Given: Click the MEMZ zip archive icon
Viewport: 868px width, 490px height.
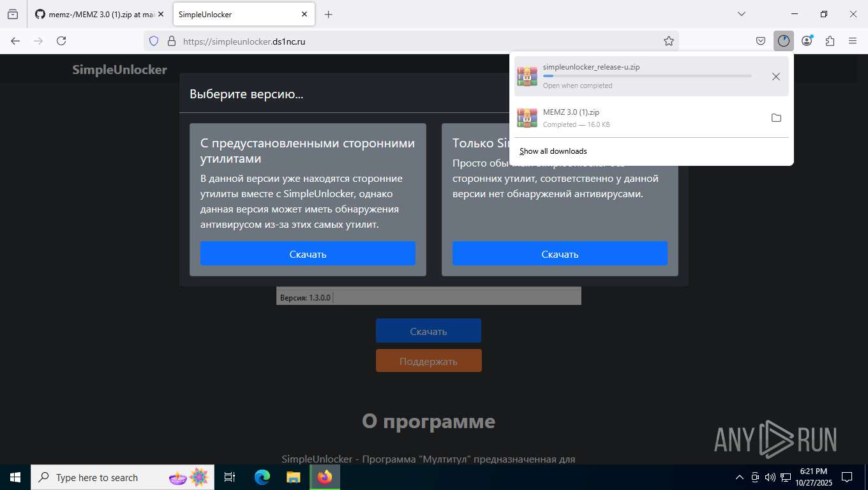Looking at the screenshot, I should (x=527, y=117).
